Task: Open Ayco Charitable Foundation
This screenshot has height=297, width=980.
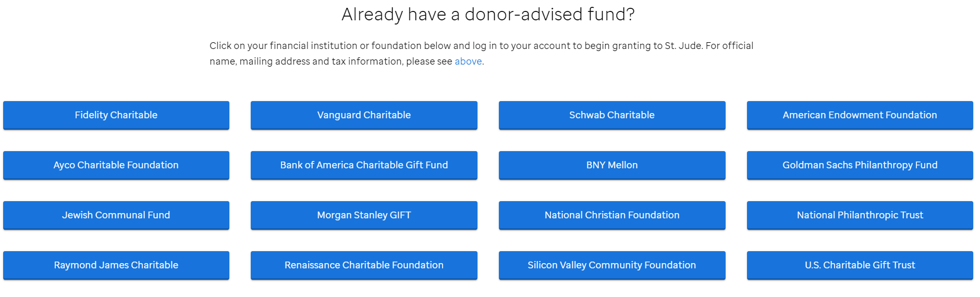Action: [x=116, y=165]
